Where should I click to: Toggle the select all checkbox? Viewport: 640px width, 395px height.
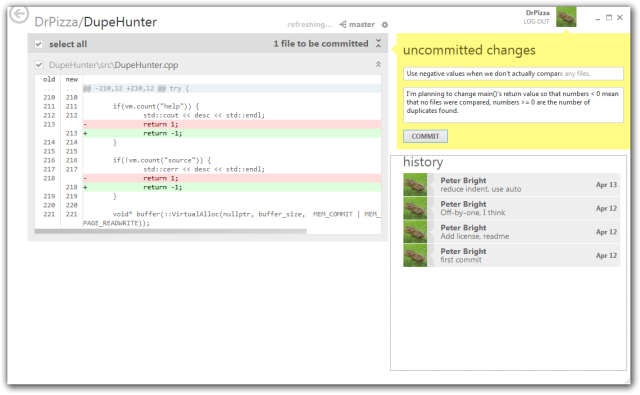39,44
